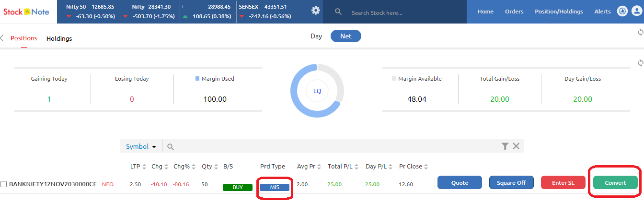Refresh the page using the top refresh icon

pos(640,32)
